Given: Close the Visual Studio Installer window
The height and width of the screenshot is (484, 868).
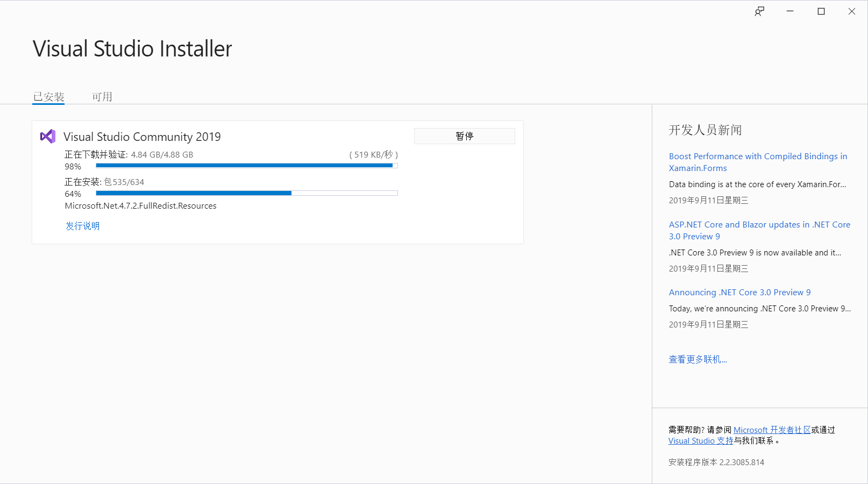Looking at the screenshot, I should click(x=852, y=11).
